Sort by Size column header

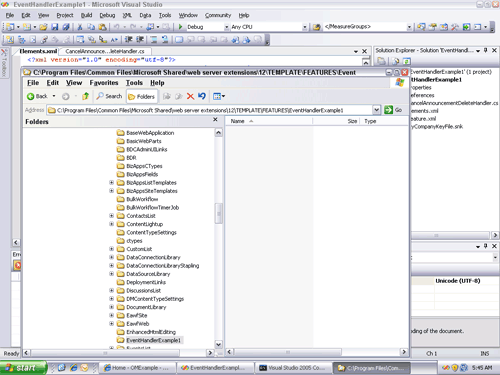[x=336, y=121]
